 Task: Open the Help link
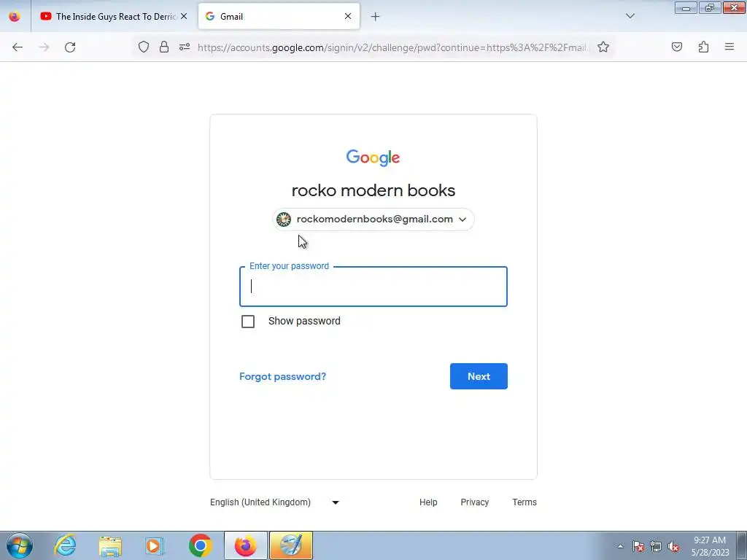428,502
